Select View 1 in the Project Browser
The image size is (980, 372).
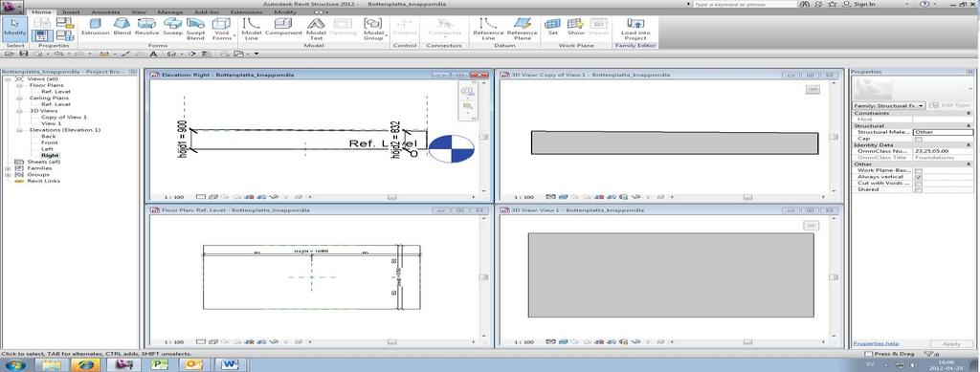(52, 123)
